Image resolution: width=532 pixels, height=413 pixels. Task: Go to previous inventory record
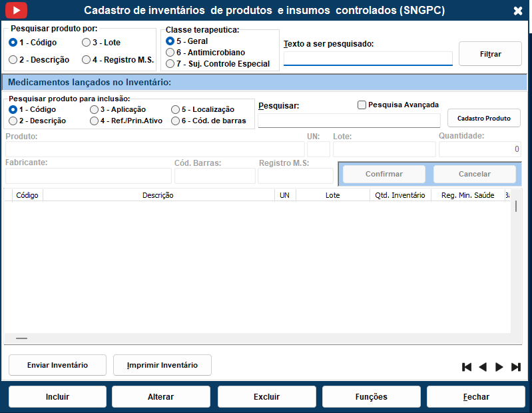[x=483, y=367]
